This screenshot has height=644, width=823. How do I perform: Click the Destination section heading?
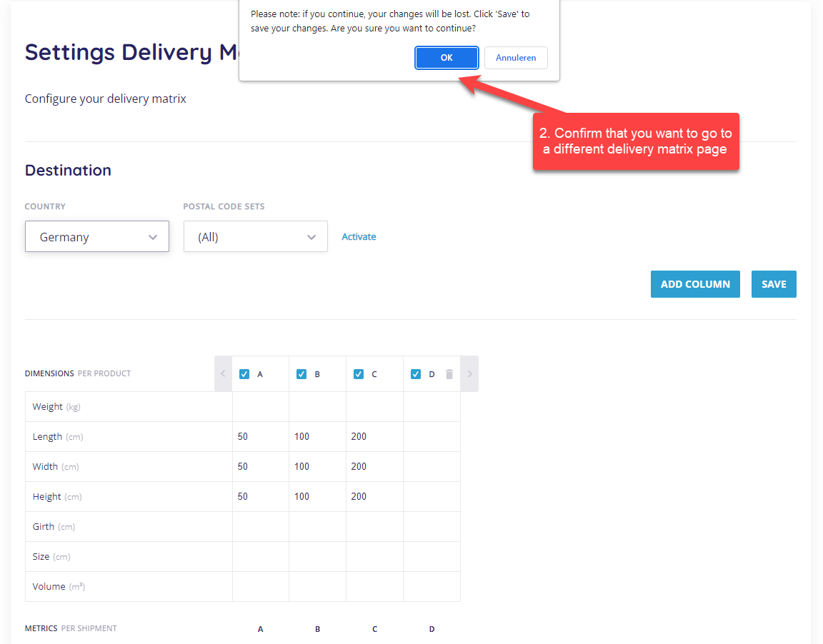click(x=69, y=170)
